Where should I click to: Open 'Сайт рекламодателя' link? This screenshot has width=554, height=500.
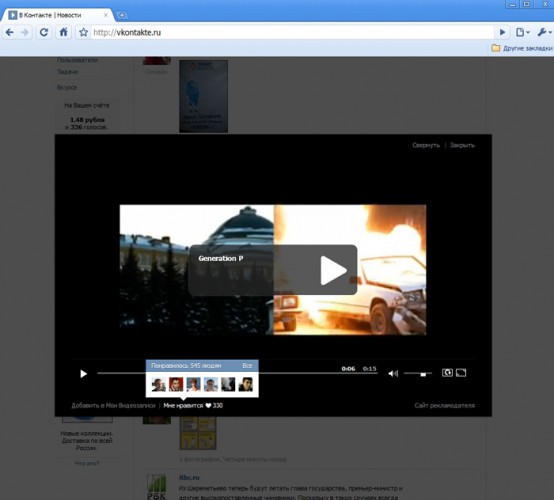[x=444, y=405]
